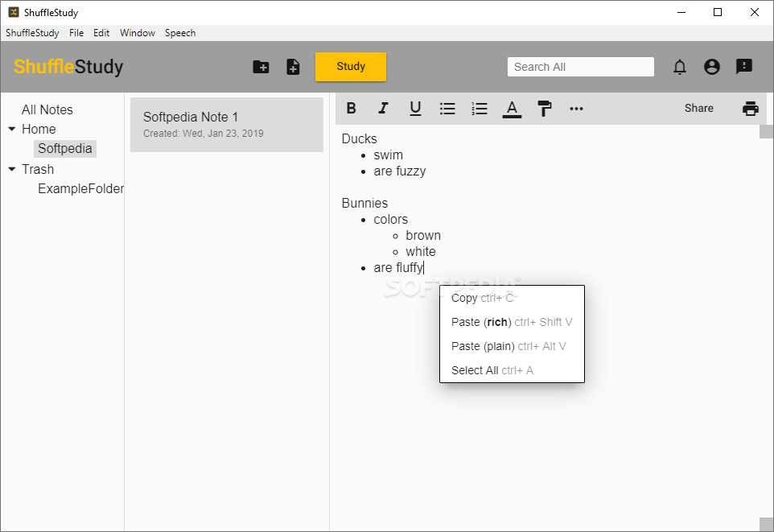
Task: Toggle bold formatting
Action: [351, 108]
